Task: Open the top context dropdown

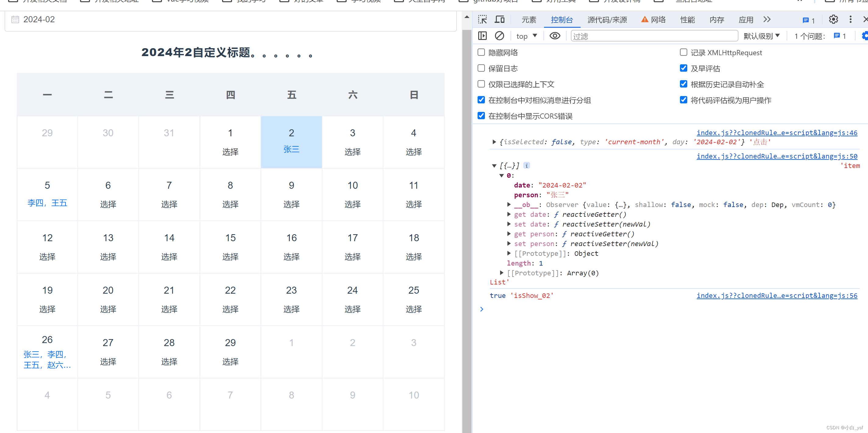Action: (x=527, y=36)
